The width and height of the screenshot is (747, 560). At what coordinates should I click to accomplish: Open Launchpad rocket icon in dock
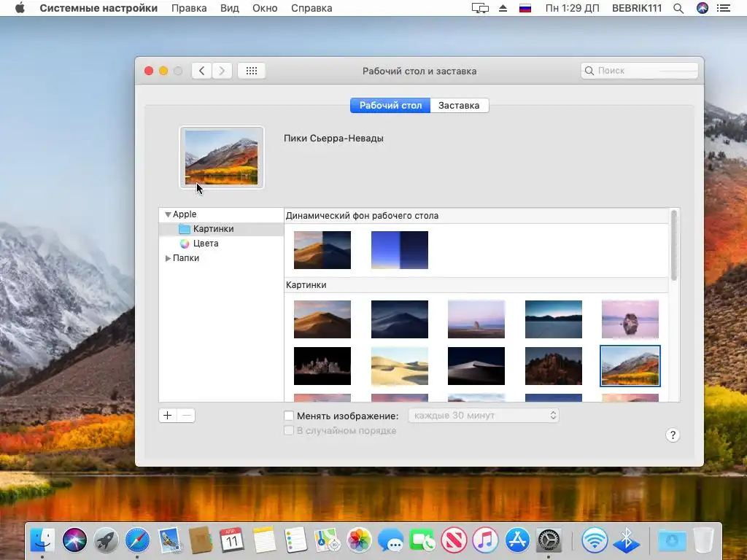106,540
